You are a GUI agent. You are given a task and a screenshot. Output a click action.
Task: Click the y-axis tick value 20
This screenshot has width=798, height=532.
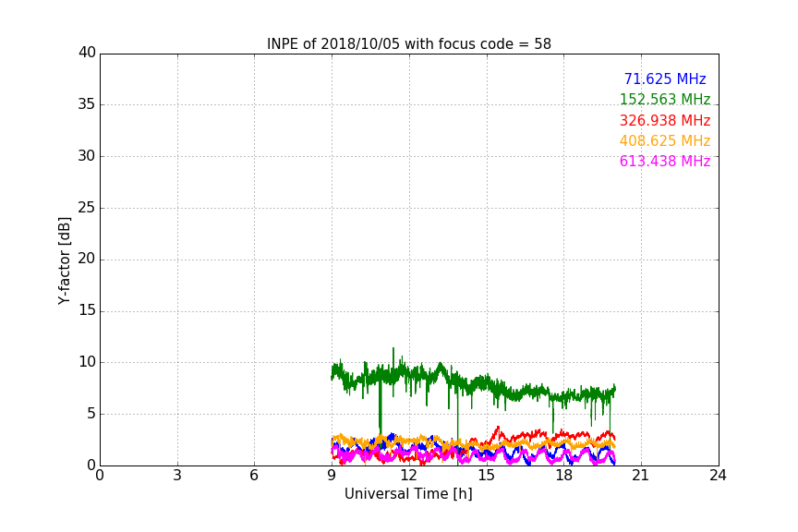(x=87, y=259)
